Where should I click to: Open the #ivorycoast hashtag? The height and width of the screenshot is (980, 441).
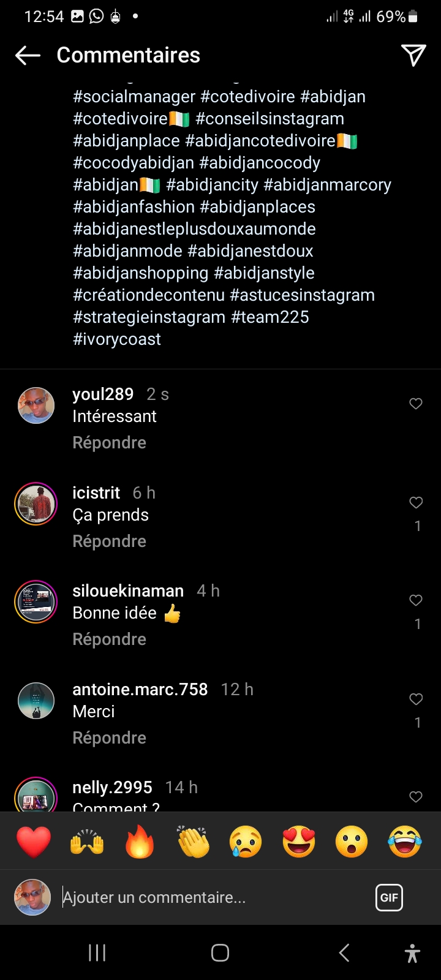tap(117, 339)
